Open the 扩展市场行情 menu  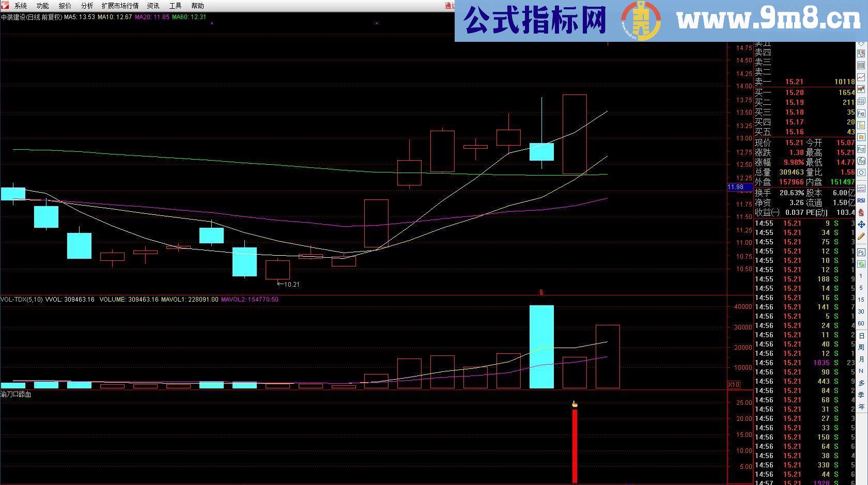coord(120,6)
